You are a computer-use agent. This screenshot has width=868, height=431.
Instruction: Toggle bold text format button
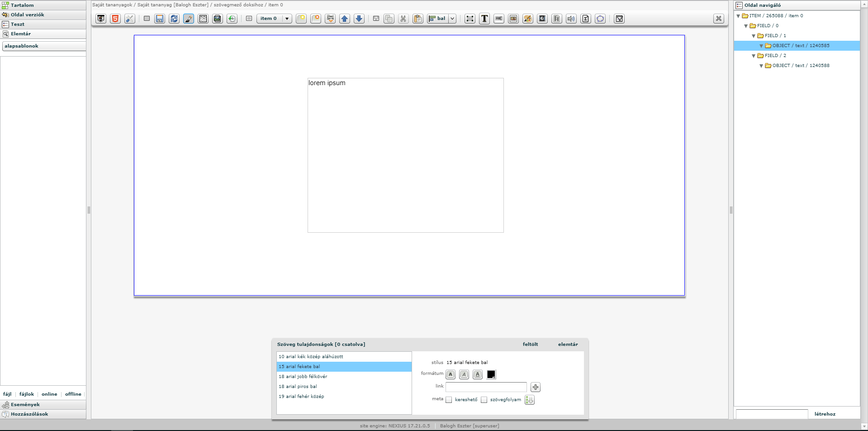pos(451,374)
